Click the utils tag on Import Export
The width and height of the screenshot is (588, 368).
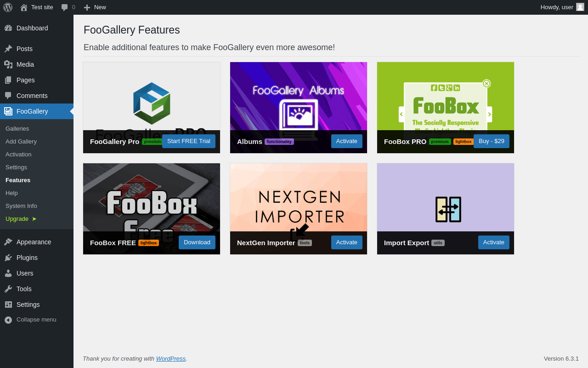[x=438, y=243]
